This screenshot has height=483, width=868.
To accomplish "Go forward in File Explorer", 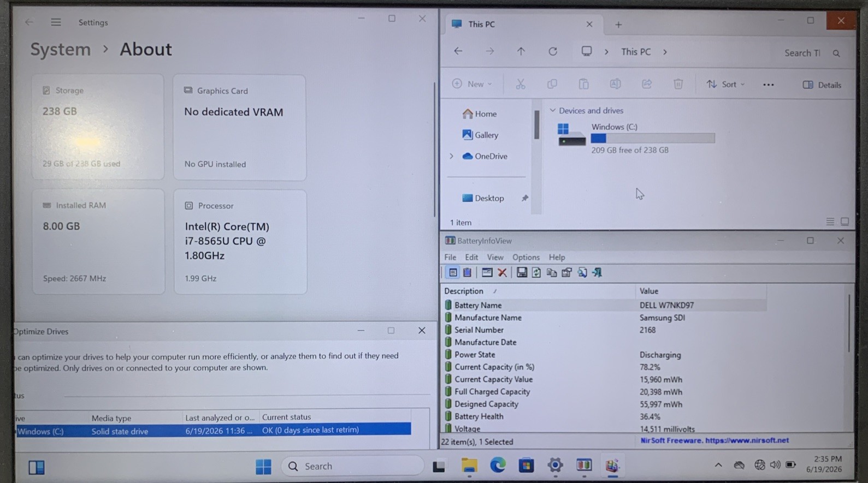I will point(489,51).
